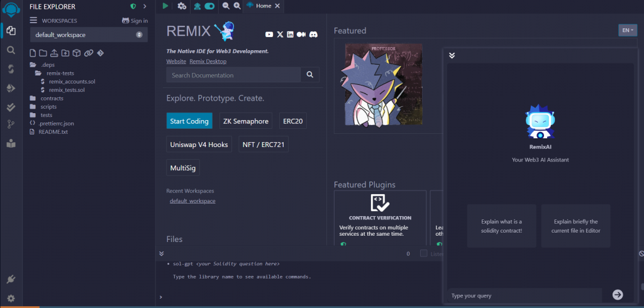Screen dimensions: 644x308
Task: Create a new file via the file icon
Action: pos(33,53)
